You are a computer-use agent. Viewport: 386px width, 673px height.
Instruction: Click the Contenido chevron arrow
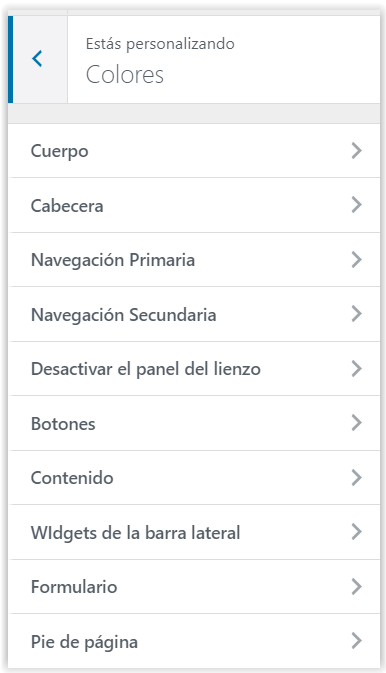tap(356, 478)
